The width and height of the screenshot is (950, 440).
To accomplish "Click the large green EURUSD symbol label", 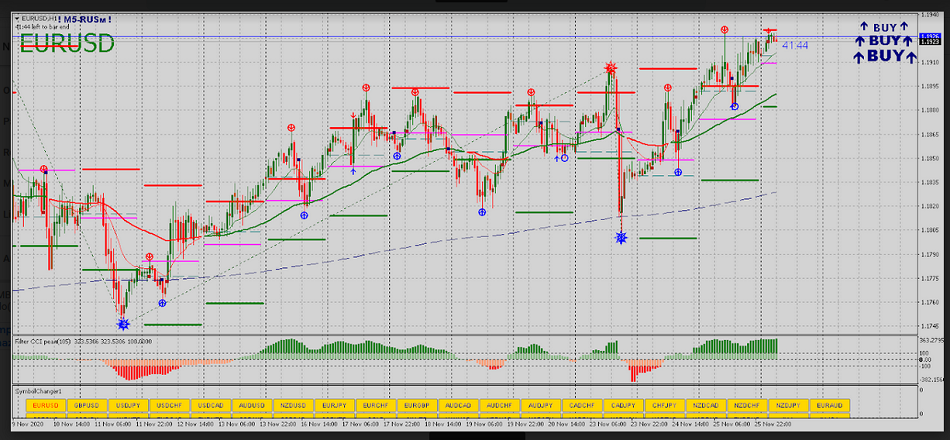I will tap(67, 43).
